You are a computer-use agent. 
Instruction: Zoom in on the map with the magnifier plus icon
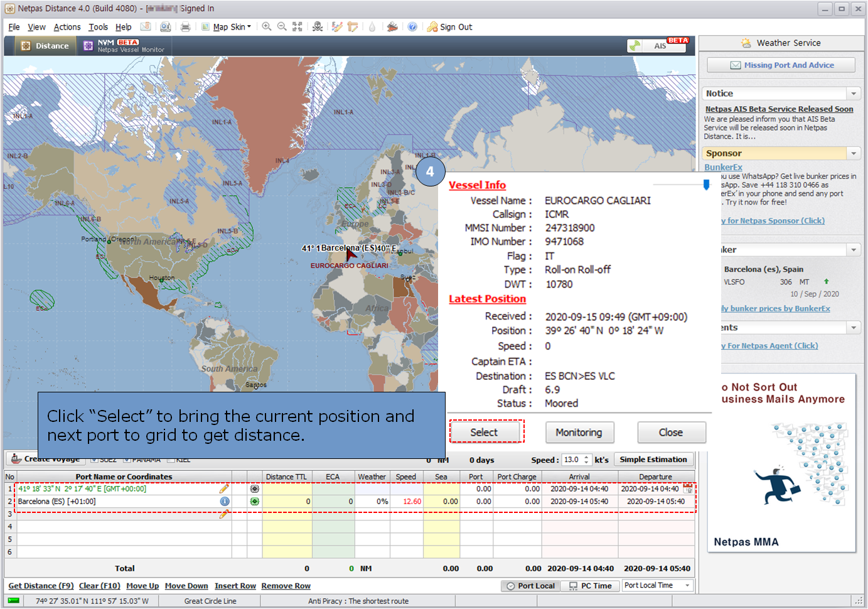point(267,26)
